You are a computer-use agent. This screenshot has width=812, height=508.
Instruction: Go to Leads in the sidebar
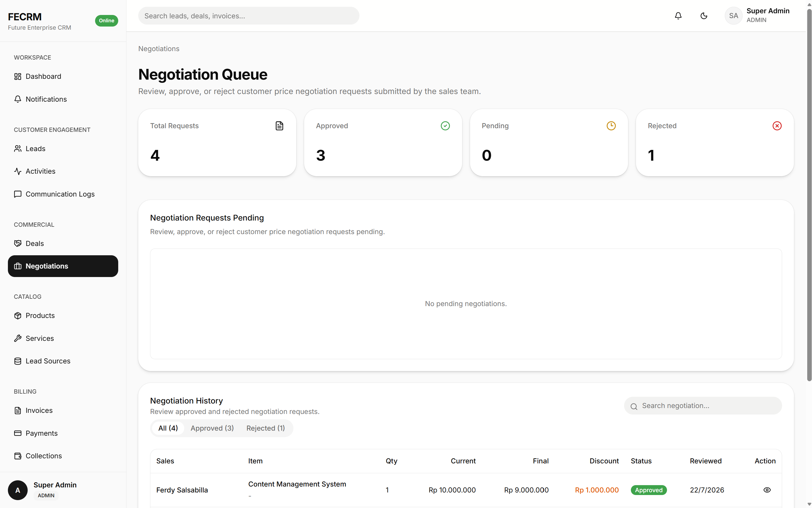click(63, 149)
